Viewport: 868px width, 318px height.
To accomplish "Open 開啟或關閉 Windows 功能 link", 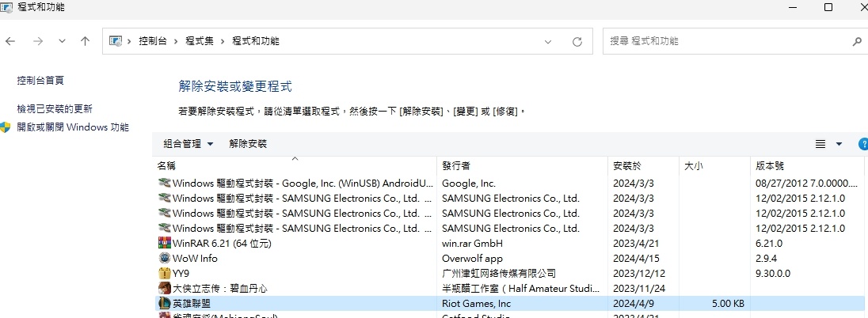I will pos(73,127).
